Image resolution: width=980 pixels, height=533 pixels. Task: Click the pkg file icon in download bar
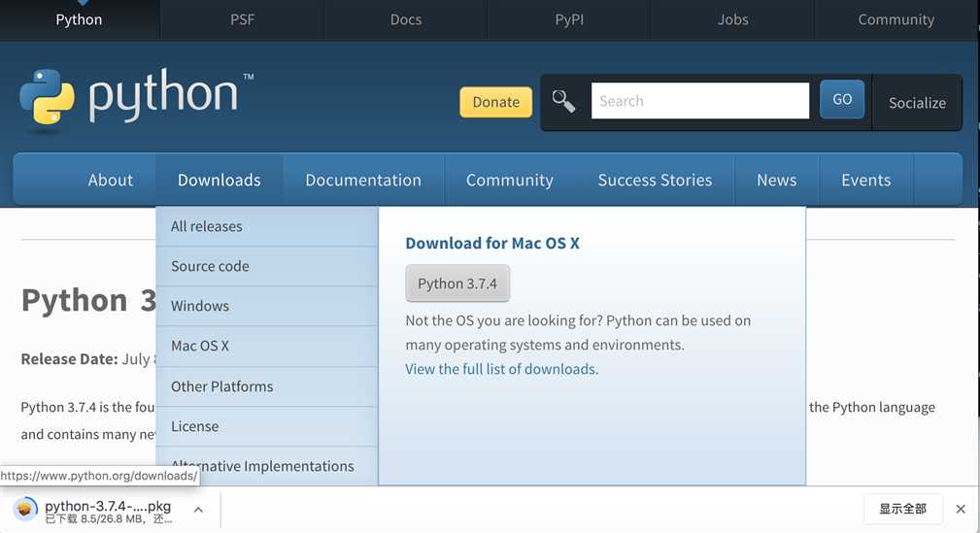click(x=25, y=510)
